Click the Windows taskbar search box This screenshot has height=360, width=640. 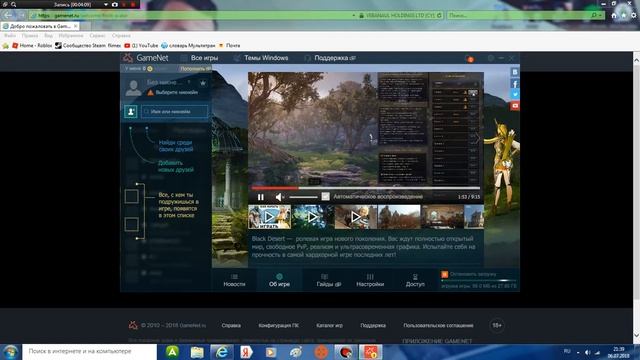(x=89, y=351)
